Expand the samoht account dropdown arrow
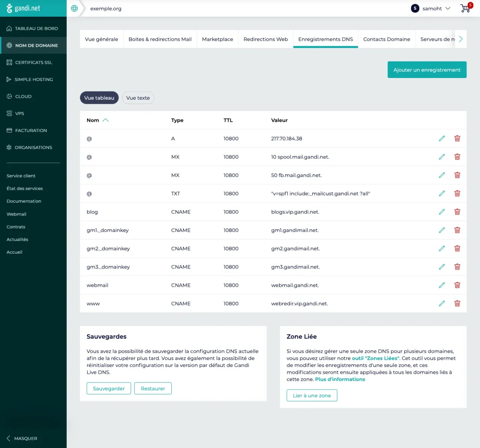Image resolution: width=480 pixels, height=448 pixels. [x=448, y=8]
